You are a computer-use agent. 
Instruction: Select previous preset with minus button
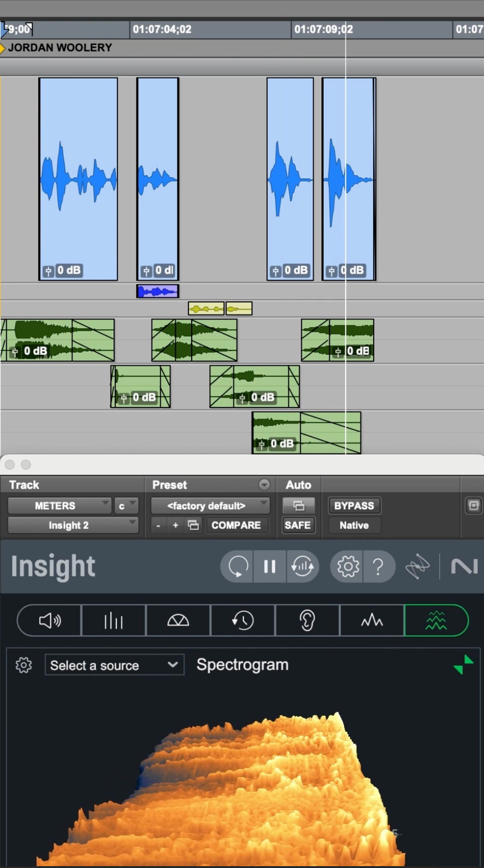[158, 525]
